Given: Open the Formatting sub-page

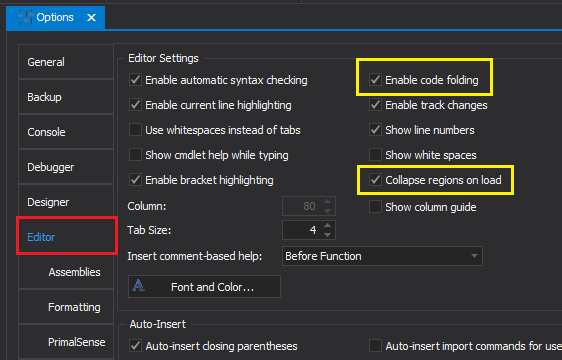Looking at the screenshot, I should [66, 307].
